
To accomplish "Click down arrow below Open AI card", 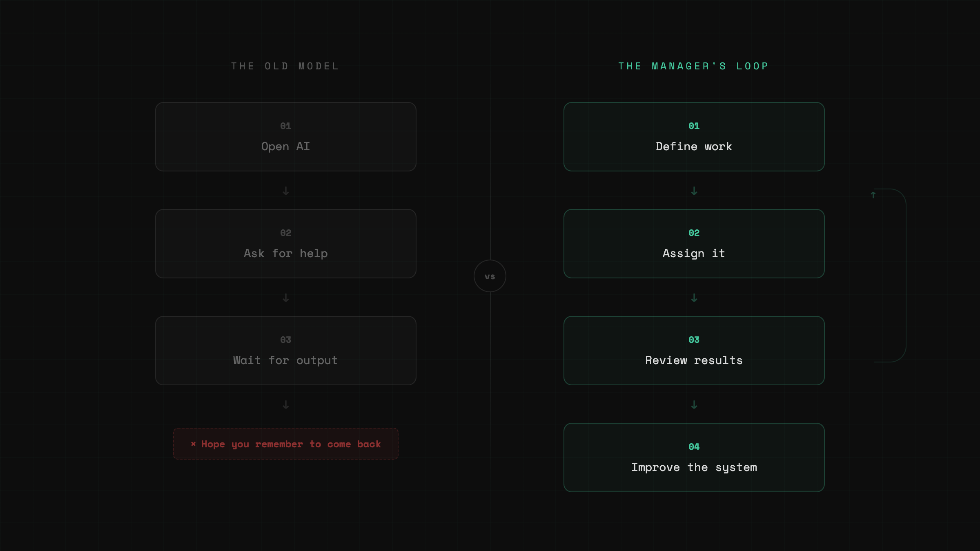I will click(286, 191).
